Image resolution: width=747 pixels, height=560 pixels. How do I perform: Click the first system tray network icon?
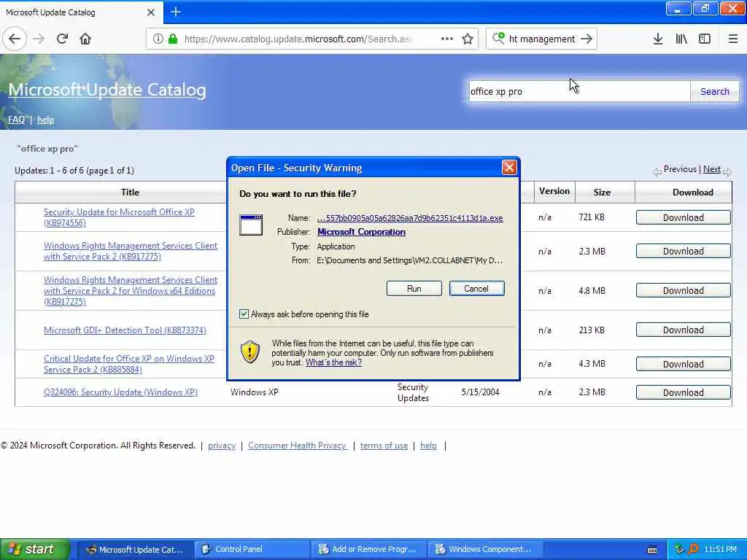679,549
